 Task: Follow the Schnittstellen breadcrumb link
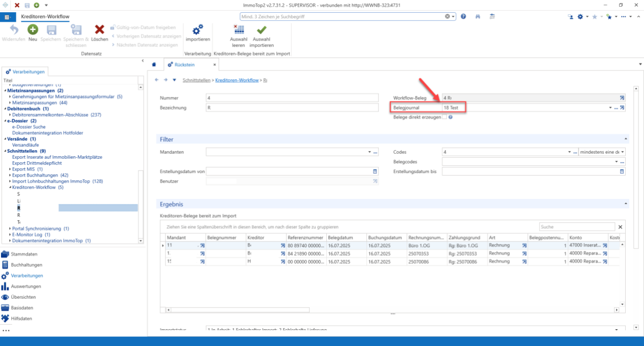[197, 80]
